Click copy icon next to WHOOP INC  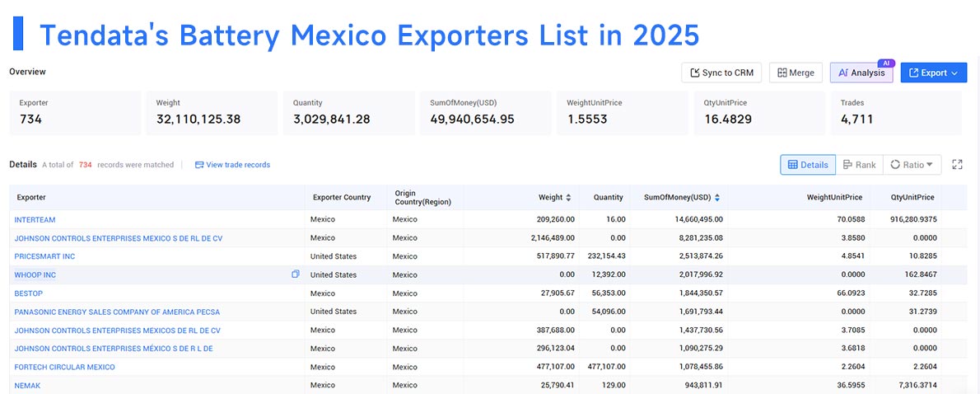pyautogui.click(x=296, y=274)
